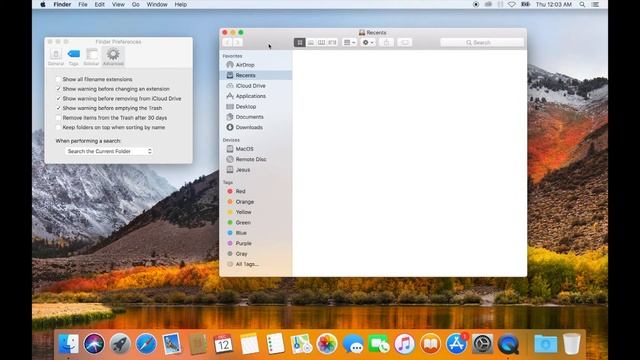The image size is (640, 360).
Task: Uncheck warning before removing from iCloud Drive
Action: (x=58, y=99)
